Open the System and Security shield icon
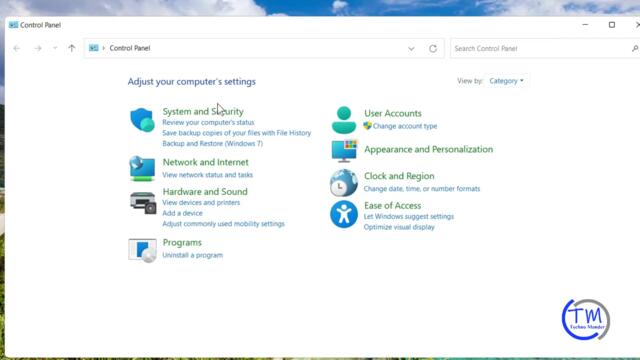This screenshot has height=360, width=640. (x=142, y=120)
